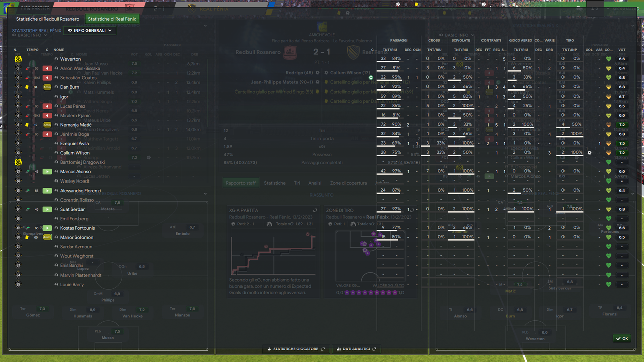Click the green substituted-on badge for Marcos Alonso

click(x=47, y=172)
